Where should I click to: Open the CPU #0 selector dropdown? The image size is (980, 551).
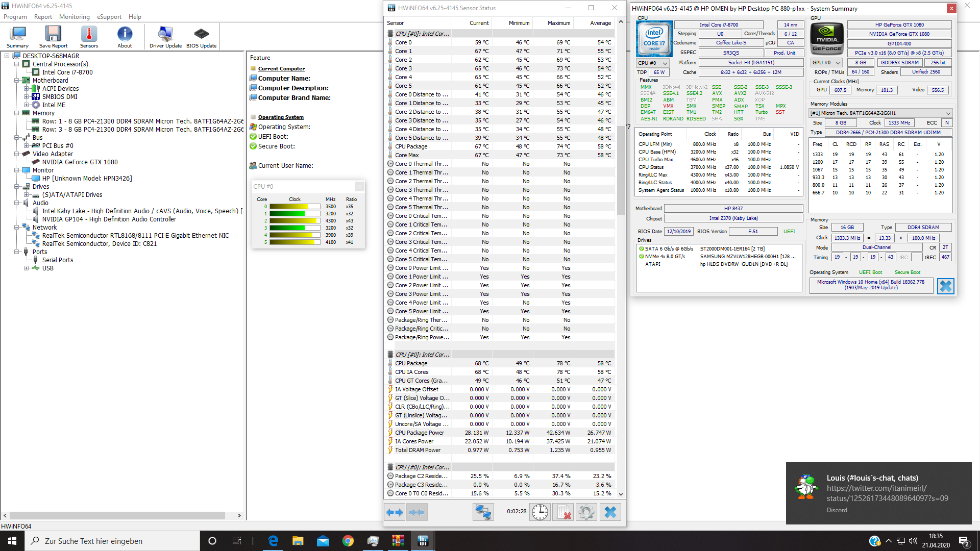[652, 63]
